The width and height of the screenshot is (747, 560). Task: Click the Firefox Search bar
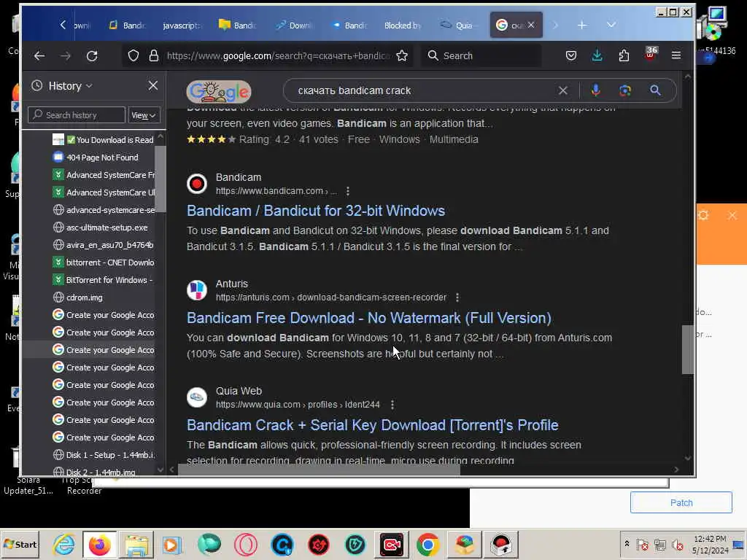click(481, 55)
